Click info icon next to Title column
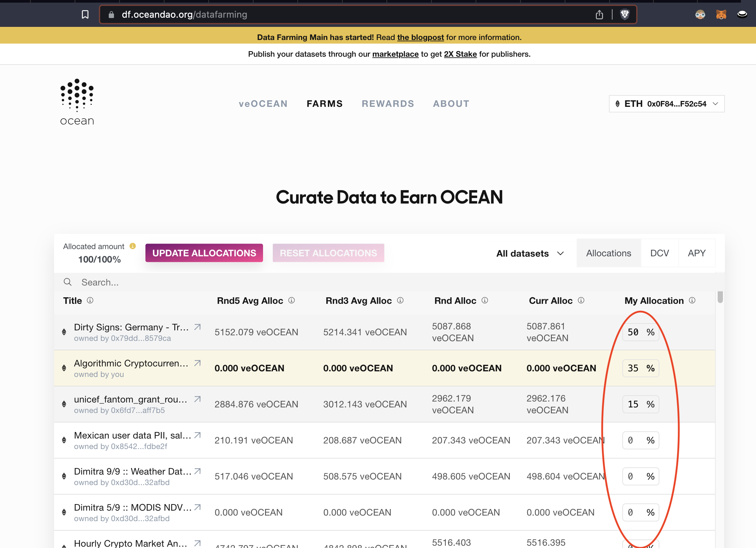Image resolution: width=756 pixels, height=548 pixels. click(90, 300)
